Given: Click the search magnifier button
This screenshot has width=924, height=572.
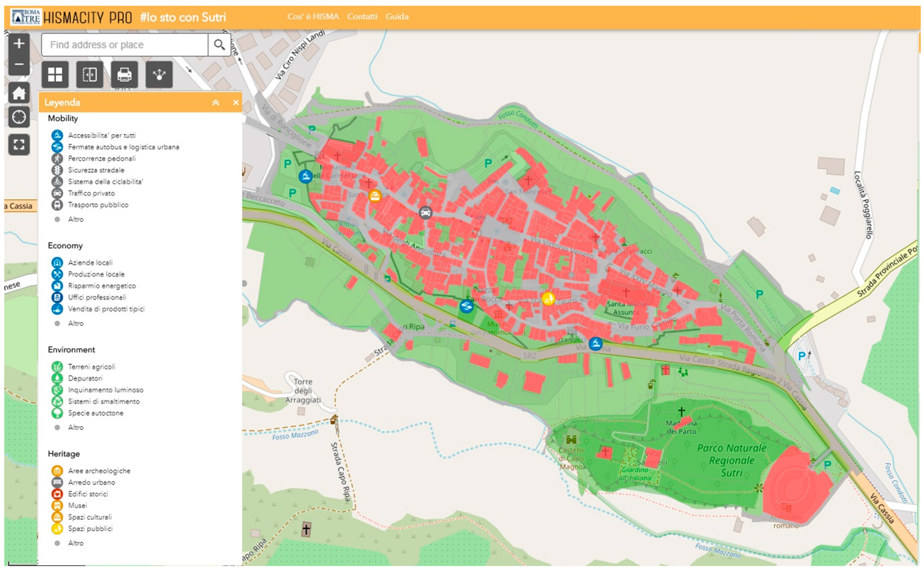Looking at the screenshot, I should point(220,45).
